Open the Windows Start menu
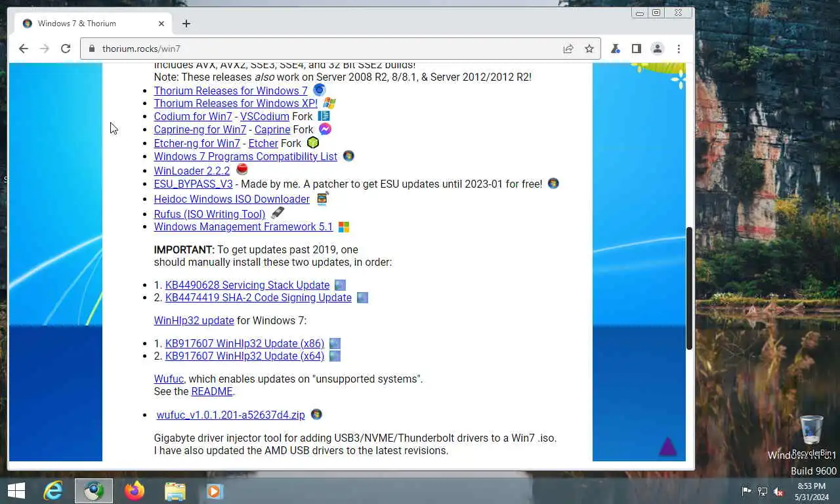Viewport: 840px width, 504px height. (x=16, y=491)
